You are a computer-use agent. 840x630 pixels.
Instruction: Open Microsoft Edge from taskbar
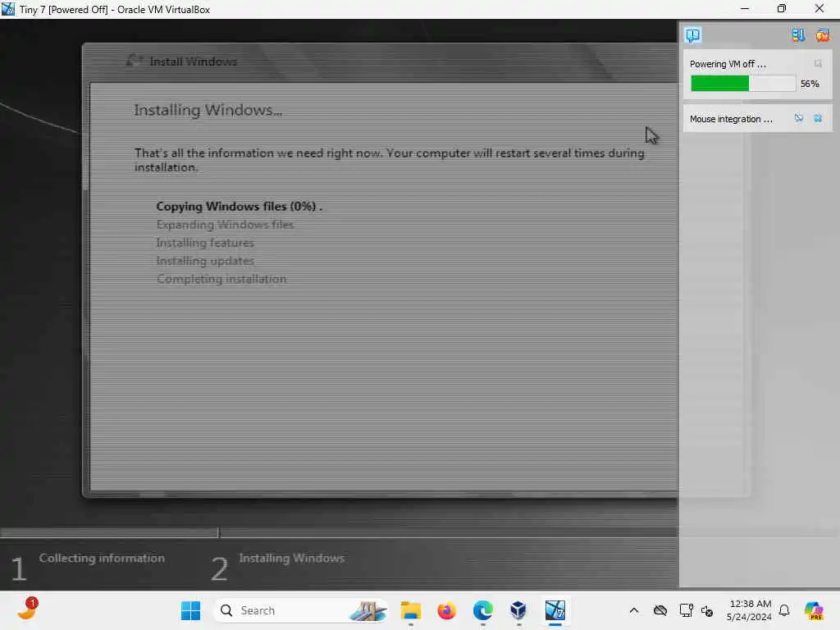pyautogui.click(x=482, y=610)
